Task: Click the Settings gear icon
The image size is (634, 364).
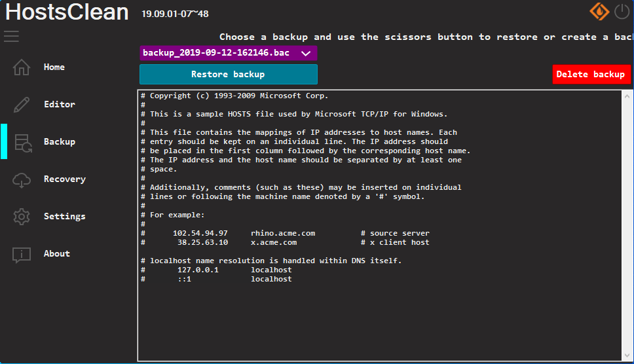Action: pos(22,217)
